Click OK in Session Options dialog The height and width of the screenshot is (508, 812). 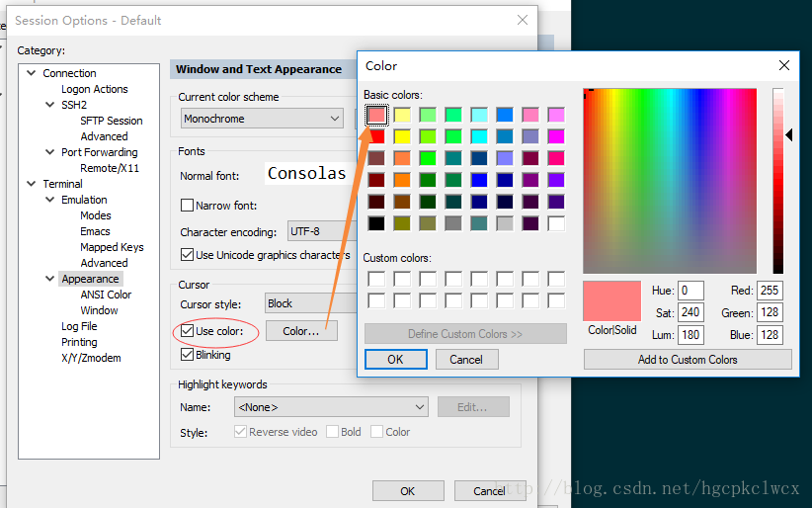408,491
